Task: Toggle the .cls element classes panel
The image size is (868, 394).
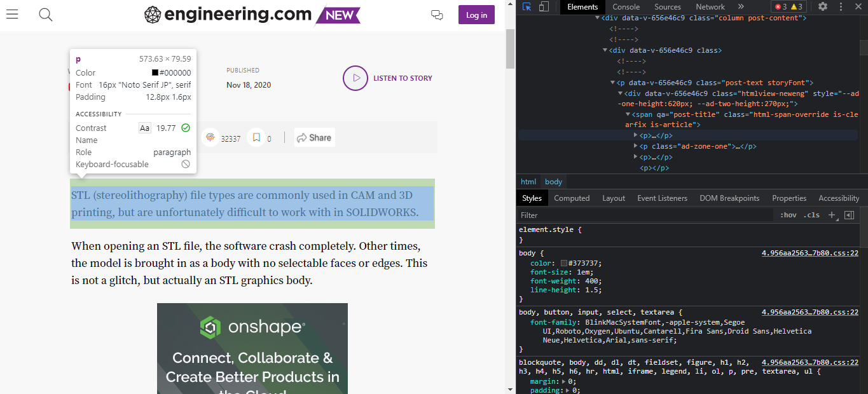Action: pyautogui.click(x=811, y=215)
